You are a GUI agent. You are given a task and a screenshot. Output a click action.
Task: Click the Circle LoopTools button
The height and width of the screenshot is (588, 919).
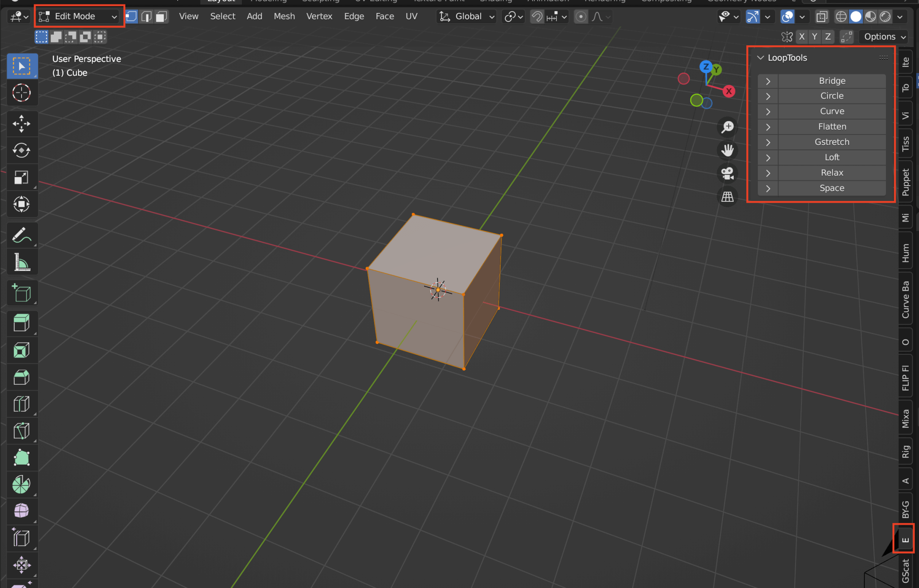coord(831,96)
